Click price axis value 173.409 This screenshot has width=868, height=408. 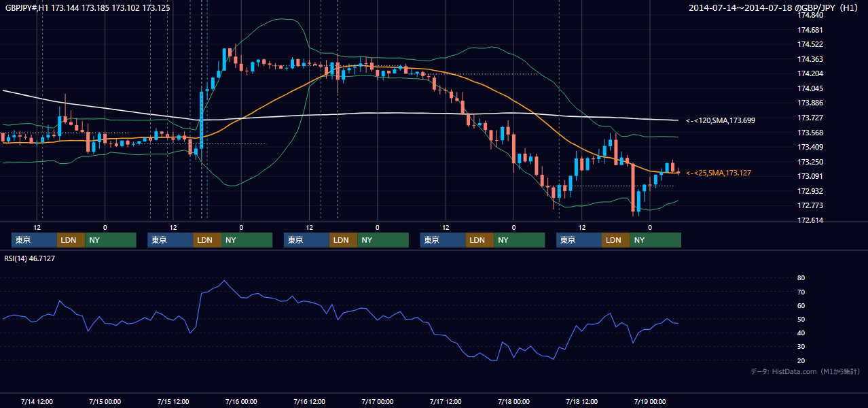(x=810, y=148)
